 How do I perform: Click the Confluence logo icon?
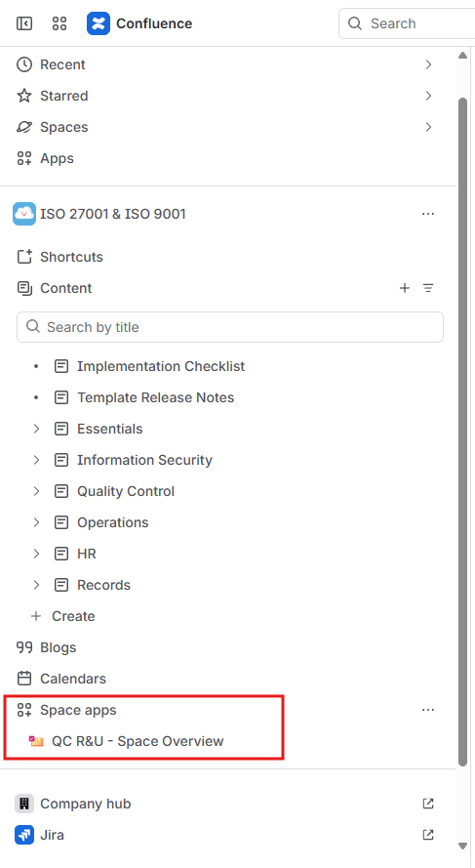(99, 23)
